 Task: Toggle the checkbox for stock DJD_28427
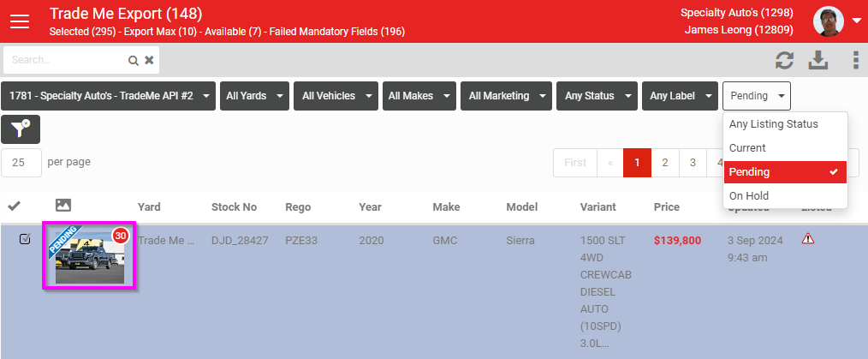pyautogui.click(x=25, y=239)
